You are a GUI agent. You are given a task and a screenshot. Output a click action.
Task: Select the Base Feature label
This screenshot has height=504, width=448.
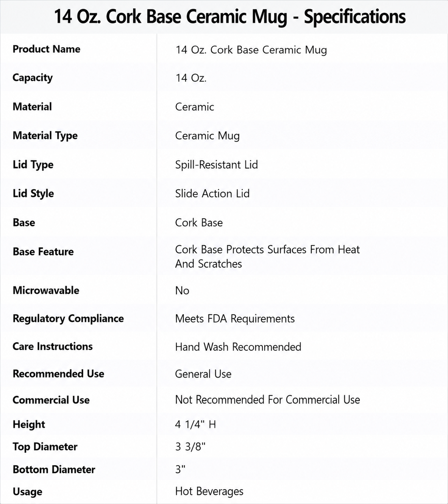pos(43,252)
